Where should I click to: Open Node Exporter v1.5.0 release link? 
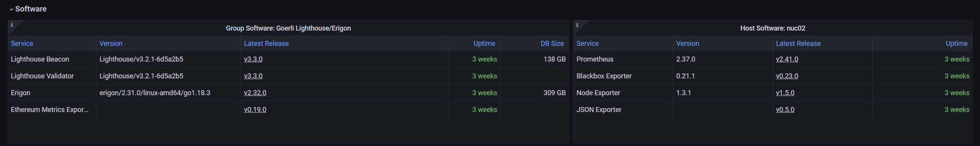click(785, 93)
